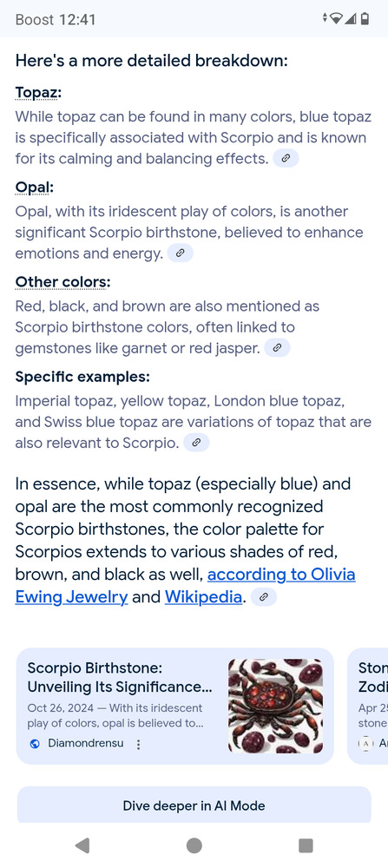Open source link icon after Specific examples paragraph
The height and width of the screenshot is (868, 388).
(196, 443)
